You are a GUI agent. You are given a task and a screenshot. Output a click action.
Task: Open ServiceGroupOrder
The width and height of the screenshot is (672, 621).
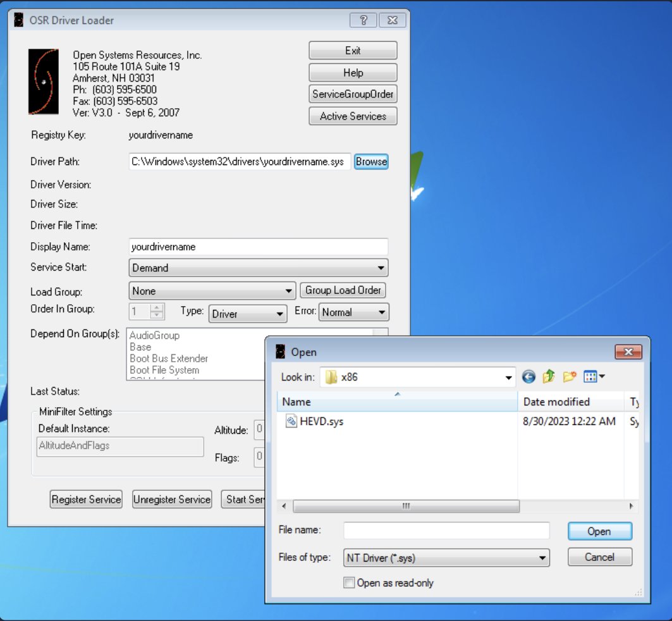pos(353,94)
